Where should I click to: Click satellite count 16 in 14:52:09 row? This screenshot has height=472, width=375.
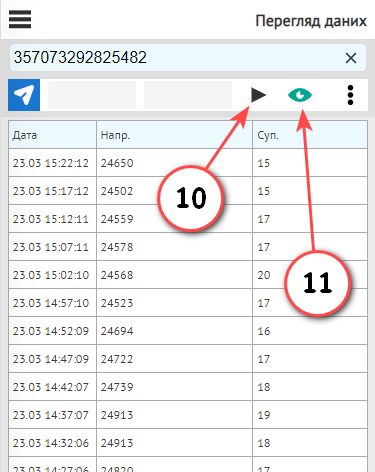(x=264, y=331)
